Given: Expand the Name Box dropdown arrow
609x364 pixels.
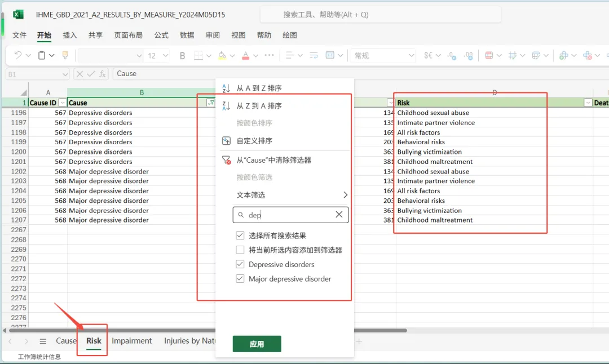Looking at the screenshot, I should pyautogui.click(x=64, y=74).
